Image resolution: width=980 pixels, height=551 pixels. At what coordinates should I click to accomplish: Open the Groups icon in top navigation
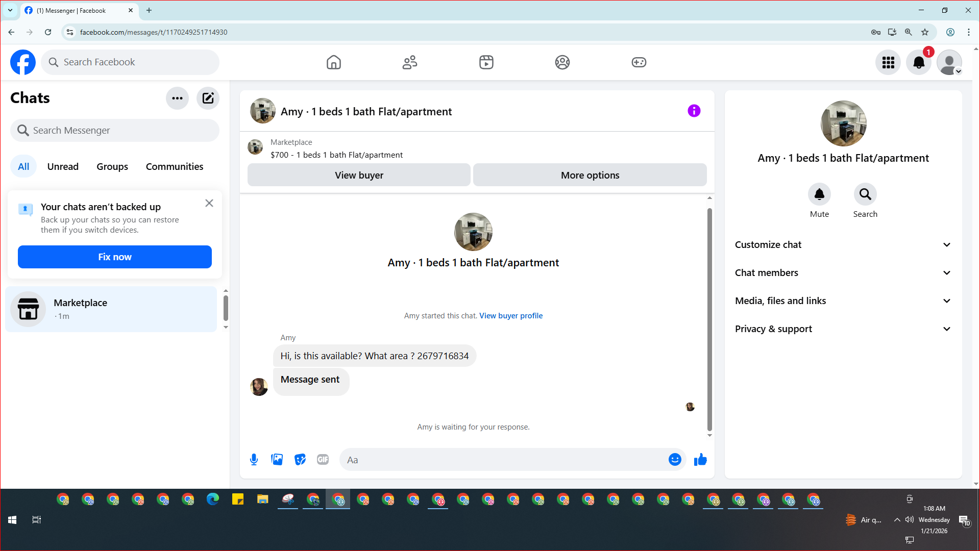point(562,62)
